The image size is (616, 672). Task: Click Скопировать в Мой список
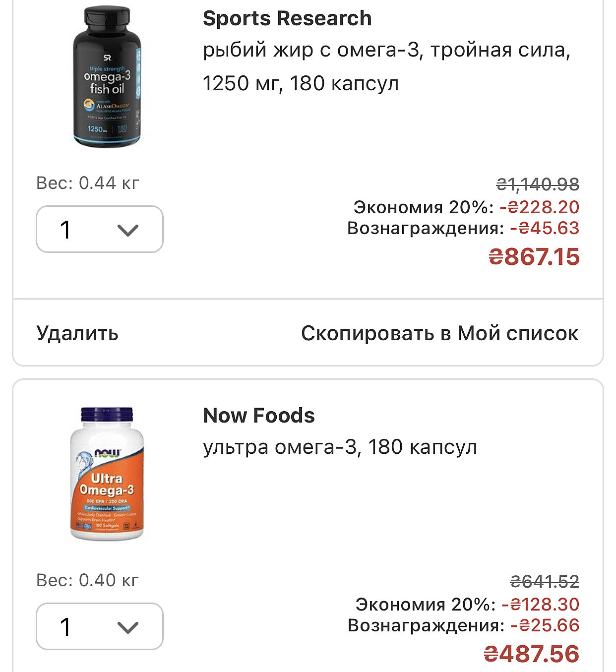[439, 333]
